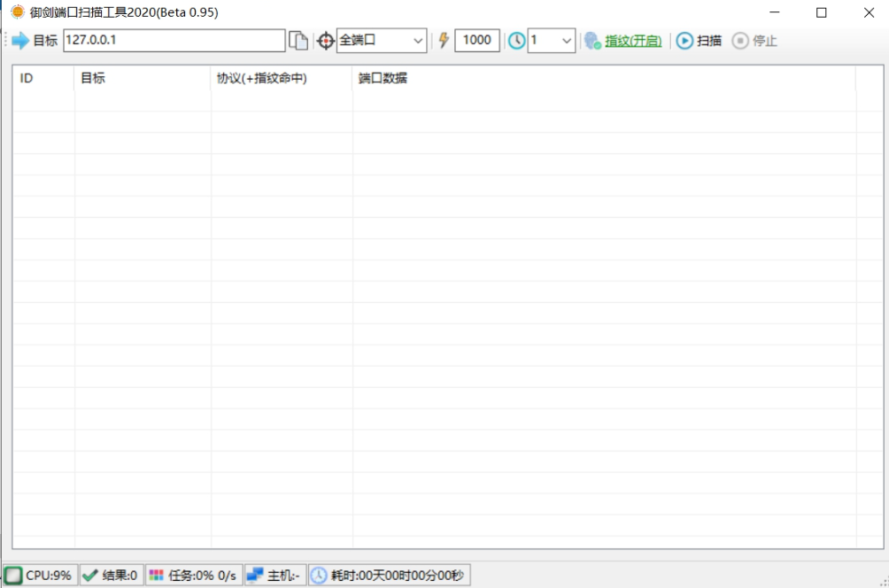The image size is (889, 588).
Task: Click the 耗时 elapsed time status item
Action: tap(388, 576)
